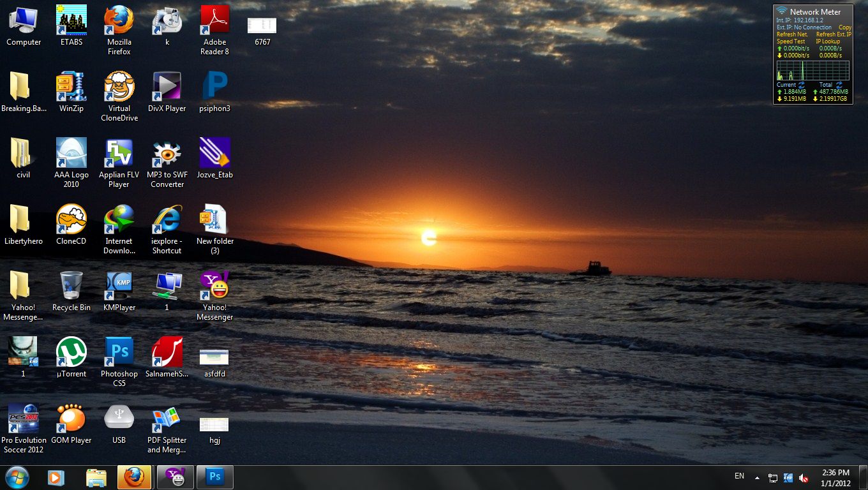This screenshot has width=868, height=490.
Task: Switch to Yahoo Messenger taskbar button
Action: coord(175,477)
